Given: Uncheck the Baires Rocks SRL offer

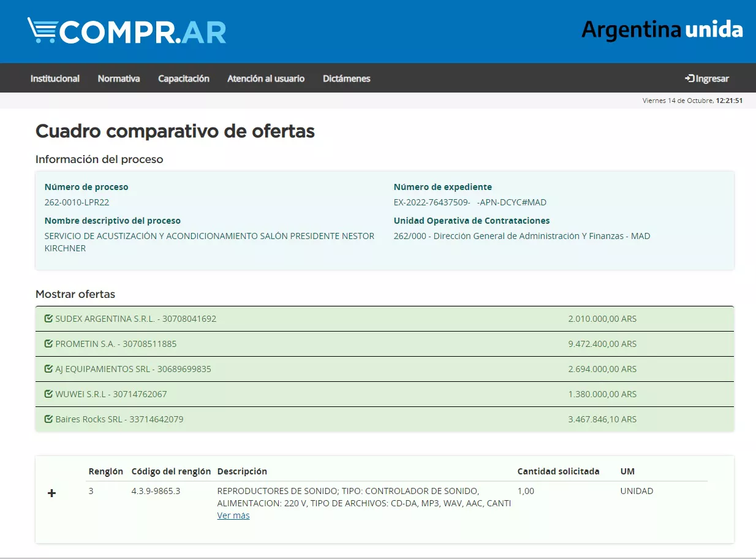Looking at the screenshot, I should (x=48, y=419).
